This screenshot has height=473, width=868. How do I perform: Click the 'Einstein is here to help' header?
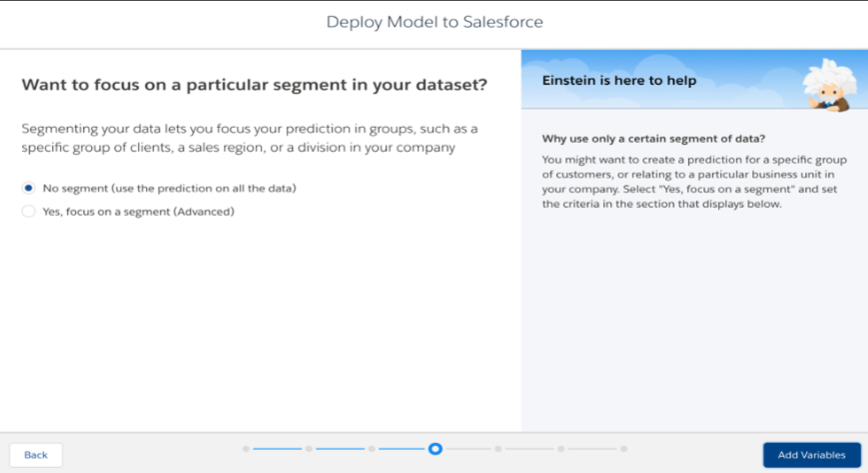pyautogui.click(x=619, y=80)
